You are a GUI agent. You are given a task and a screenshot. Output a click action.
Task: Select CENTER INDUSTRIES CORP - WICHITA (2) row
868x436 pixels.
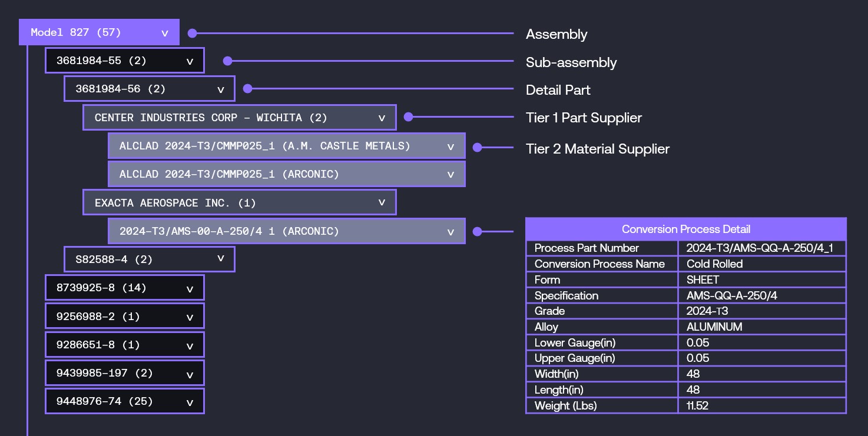pos(240,118)
